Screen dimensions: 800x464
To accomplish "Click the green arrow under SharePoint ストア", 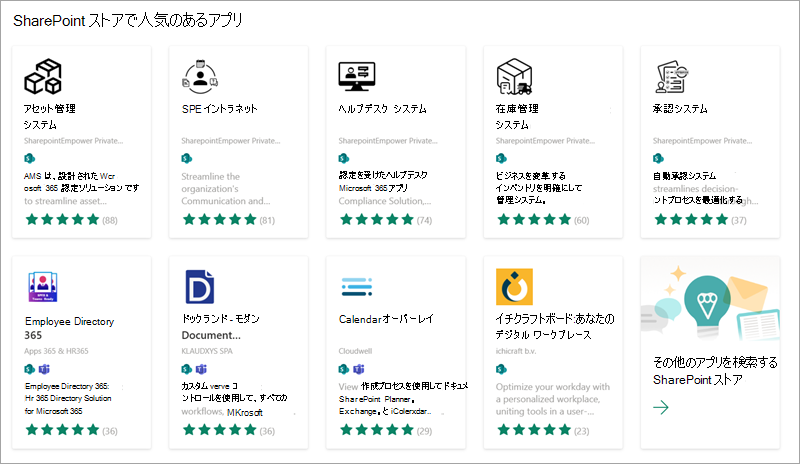I will [x=661, y=407].
